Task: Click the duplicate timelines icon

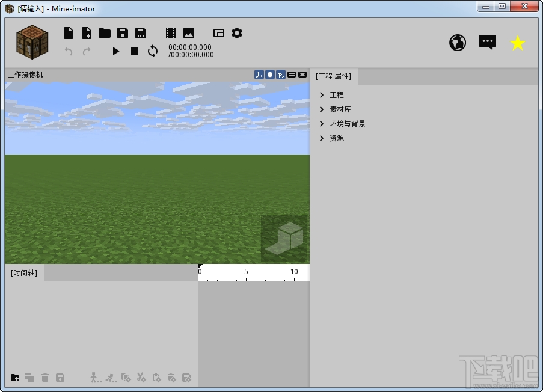Action: coord(30,378)
